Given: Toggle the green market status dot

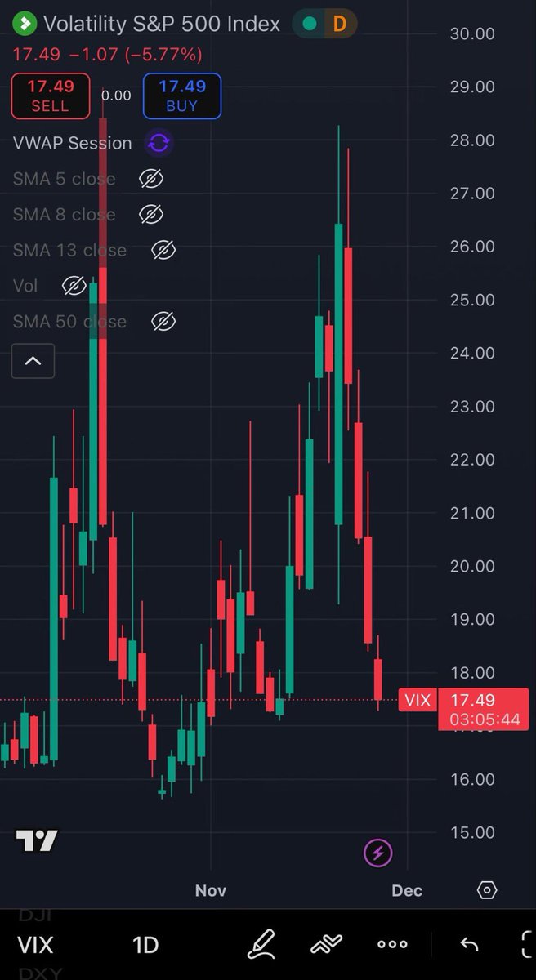Looking at the screenshot, I should 309,24.
